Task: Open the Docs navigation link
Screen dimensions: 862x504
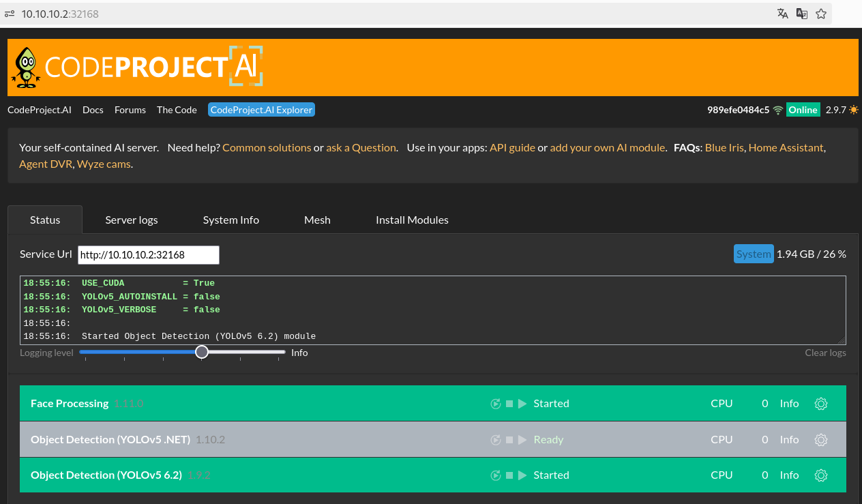Action: click(93, 110)
